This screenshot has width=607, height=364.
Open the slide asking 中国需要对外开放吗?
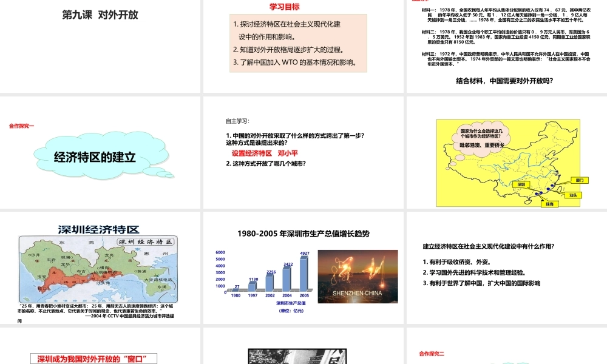coord(507,46)
